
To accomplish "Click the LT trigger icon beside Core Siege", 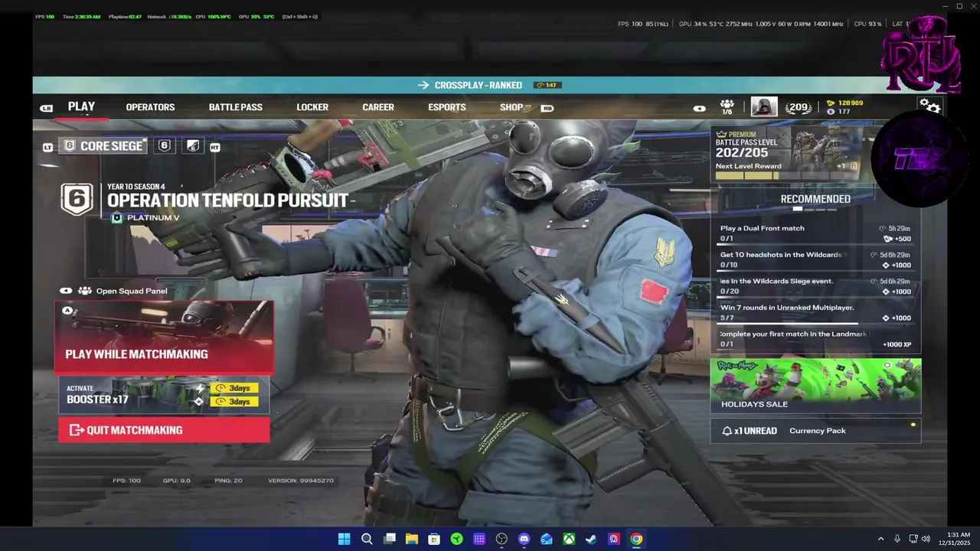I will pos(47,147).
